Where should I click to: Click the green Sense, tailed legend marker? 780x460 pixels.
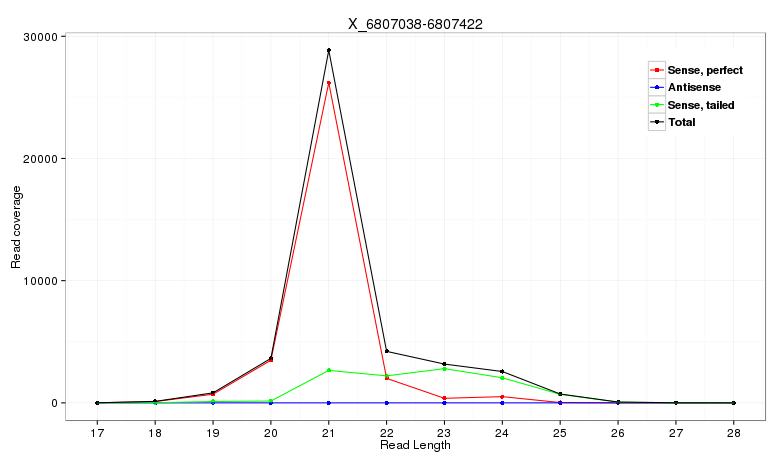pos(657,105)
